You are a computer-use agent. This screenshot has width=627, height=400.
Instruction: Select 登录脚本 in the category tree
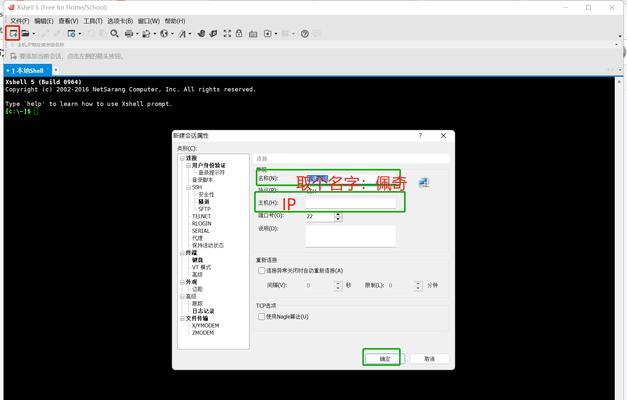[x=203, y=180]
